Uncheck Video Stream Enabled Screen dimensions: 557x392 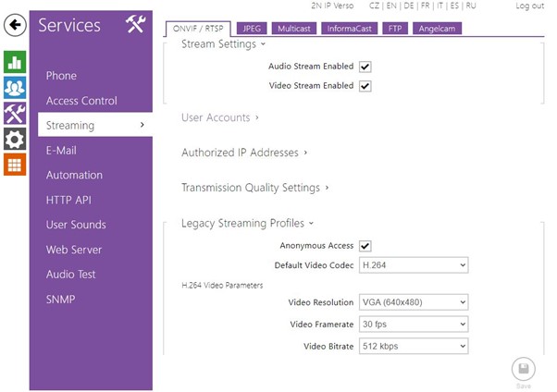point(365,86)
